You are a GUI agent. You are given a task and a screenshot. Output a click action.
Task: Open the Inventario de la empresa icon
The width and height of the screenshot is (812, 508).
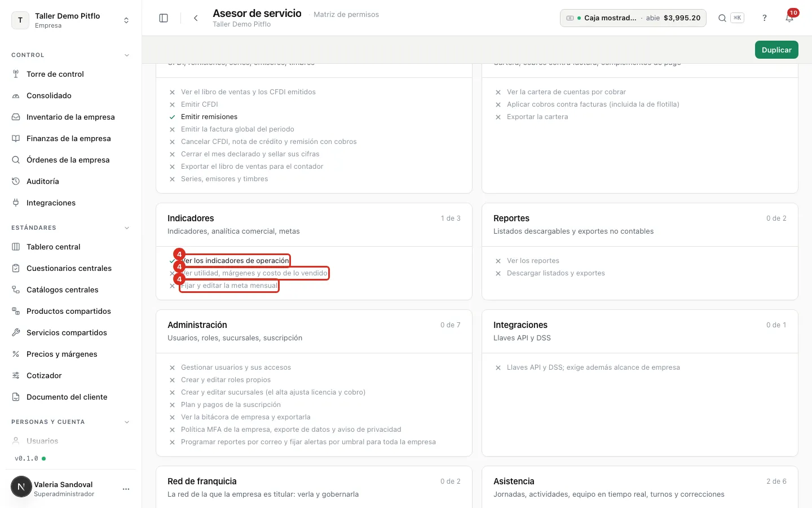[16, 117]
